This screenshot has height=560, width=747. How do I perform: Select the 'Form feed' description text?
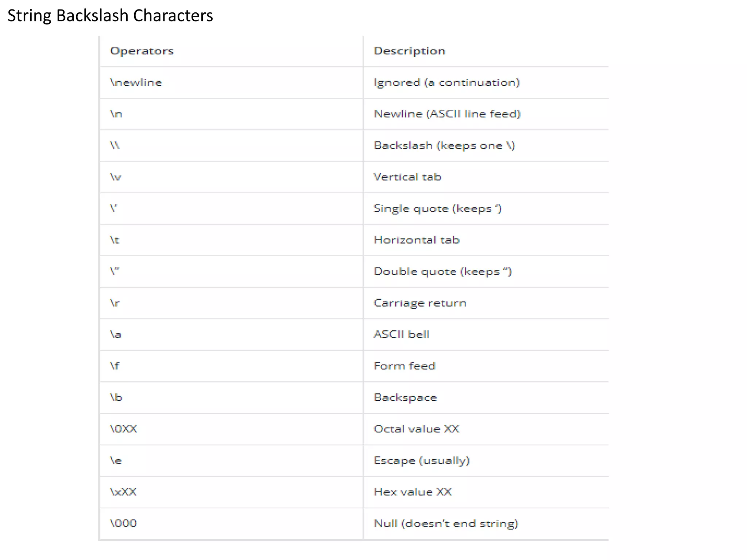tap(405, 366)
